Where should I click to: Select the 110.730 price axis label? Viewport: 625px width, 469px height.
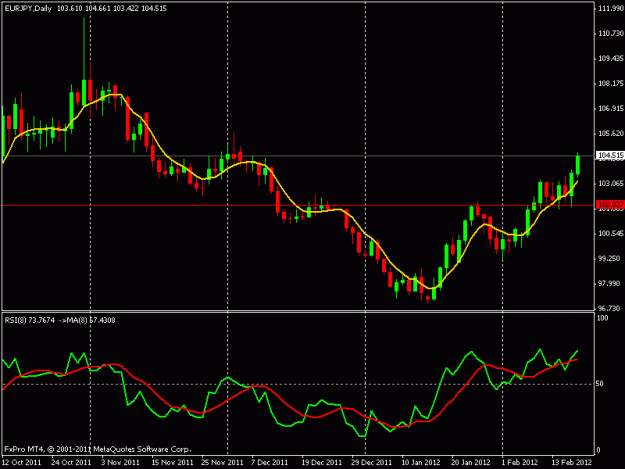tap(610, 33)
